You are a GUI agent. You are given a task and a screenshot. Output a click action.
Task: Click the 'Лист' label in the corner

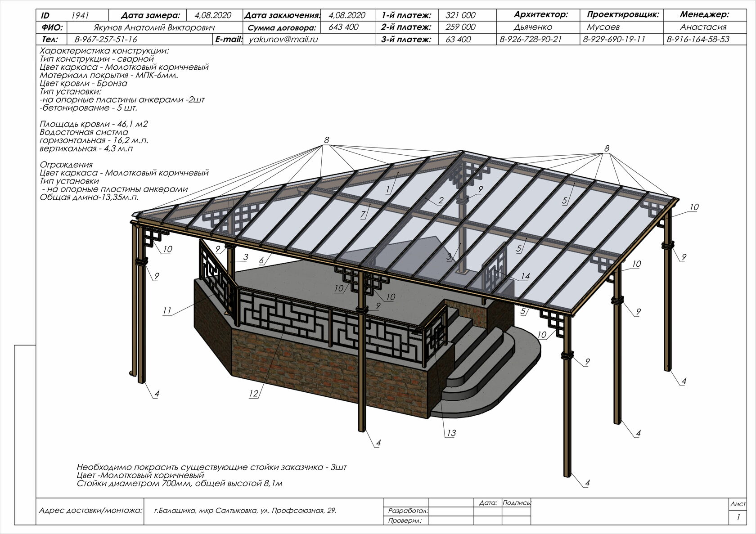(x=738, y=504)
